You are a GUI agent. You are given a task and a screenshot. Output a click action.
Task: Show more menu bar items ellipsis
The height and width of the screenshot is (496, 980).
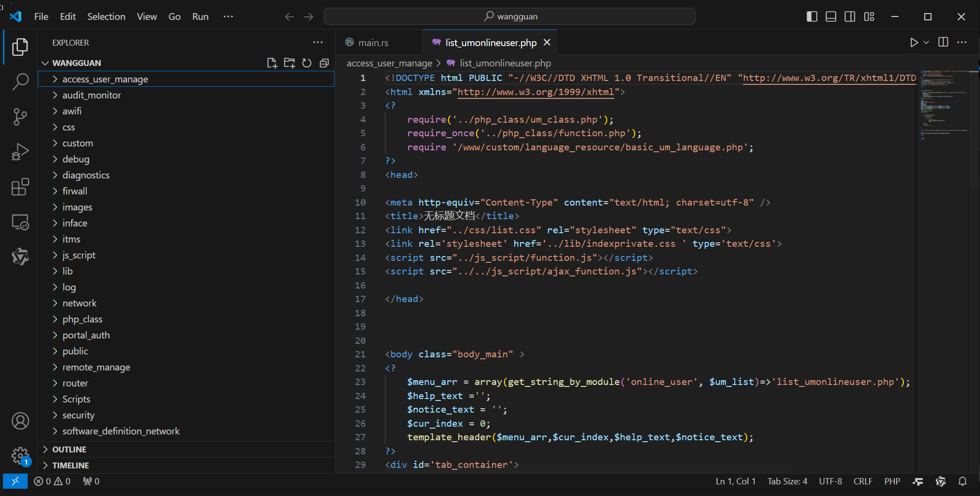coord(228,16)
